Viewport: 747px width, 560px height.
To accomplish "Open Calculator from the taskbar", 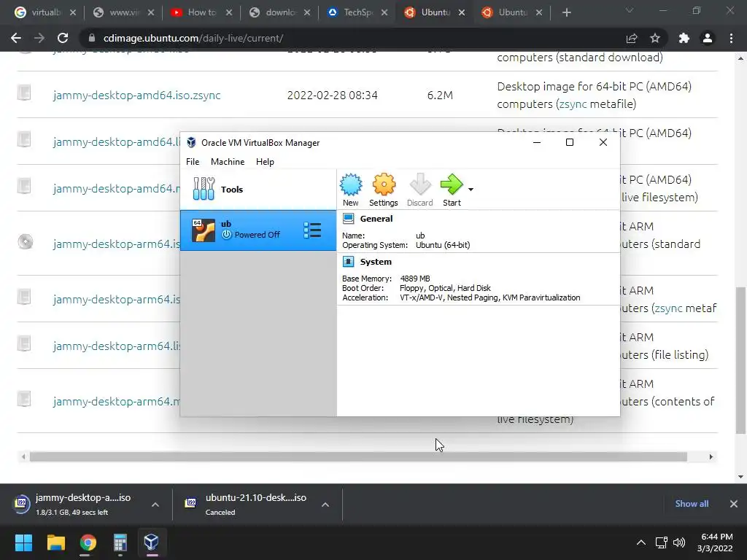I will (120, 542).
